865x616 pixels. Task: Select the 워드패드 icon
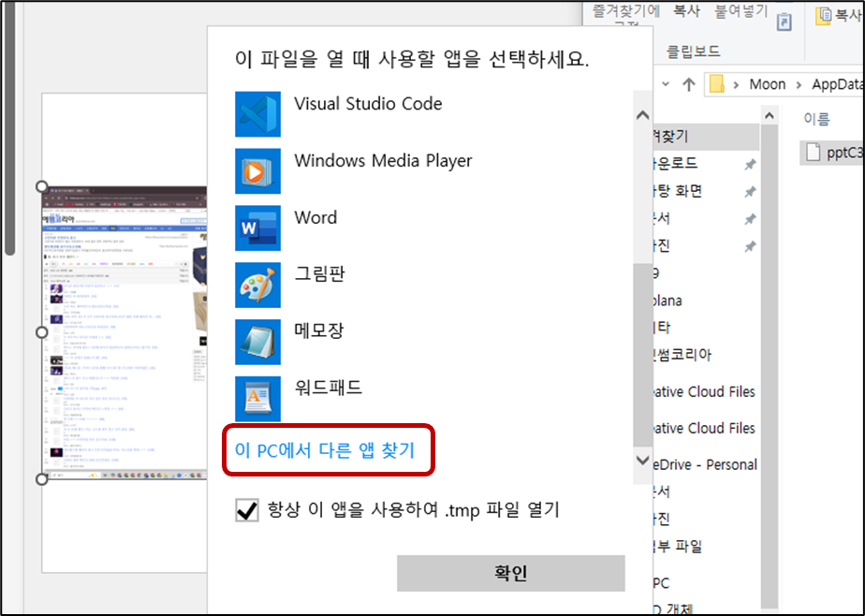(x=257, y=399)
